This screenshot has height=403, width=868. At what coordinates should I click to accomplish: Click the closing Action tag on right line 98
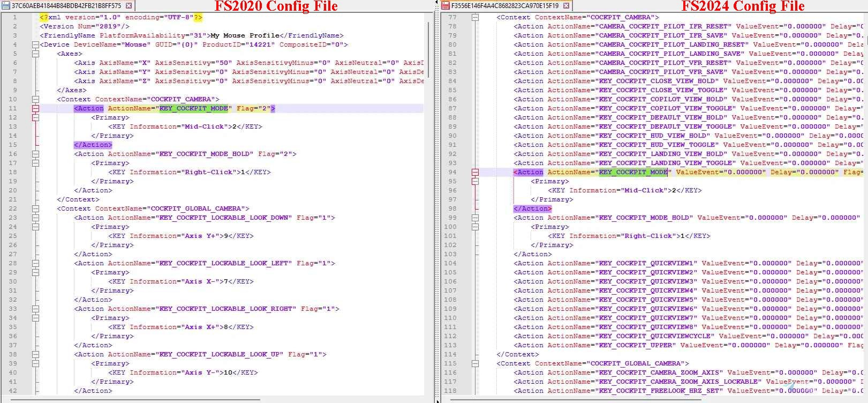532,208
